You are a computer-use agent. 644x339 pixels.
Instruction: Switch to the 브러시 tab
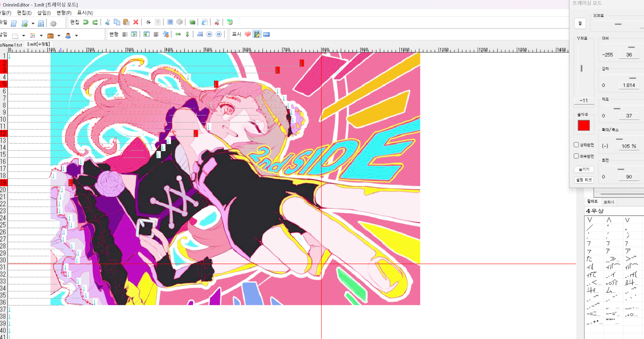pos(609,202)
